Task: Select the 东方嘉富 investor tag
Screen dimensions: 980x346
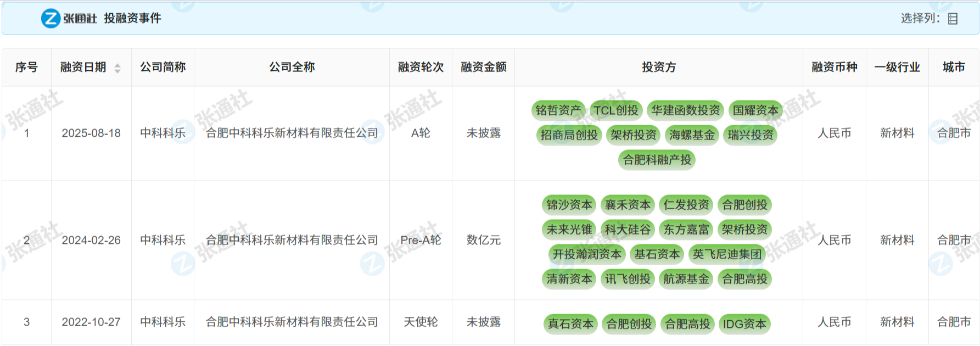Action: [686, 230]
